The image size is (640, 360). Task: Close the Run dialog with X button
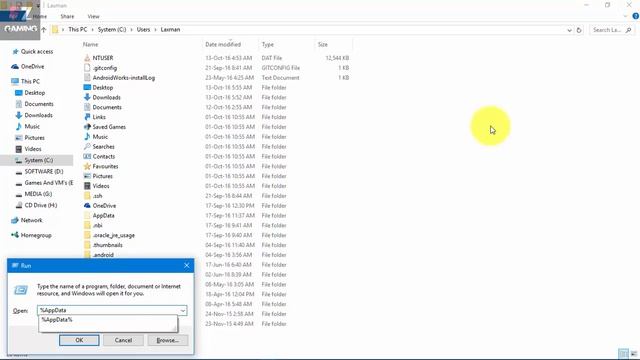[x=187, y=266]
